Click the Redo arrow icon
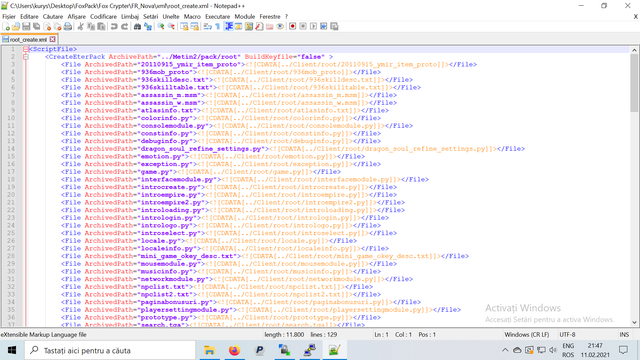640x360 pixels. [x=124, y=27]
